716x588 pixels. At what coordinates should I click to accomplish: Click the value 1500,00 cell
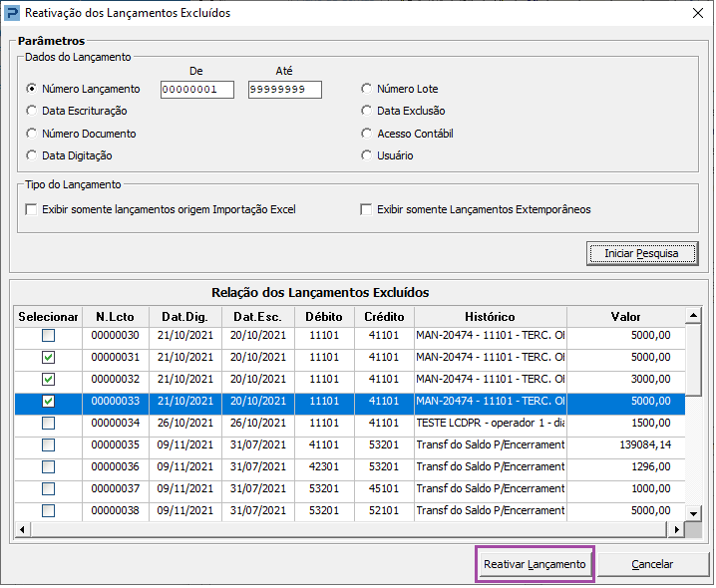[x=625, y=424]
